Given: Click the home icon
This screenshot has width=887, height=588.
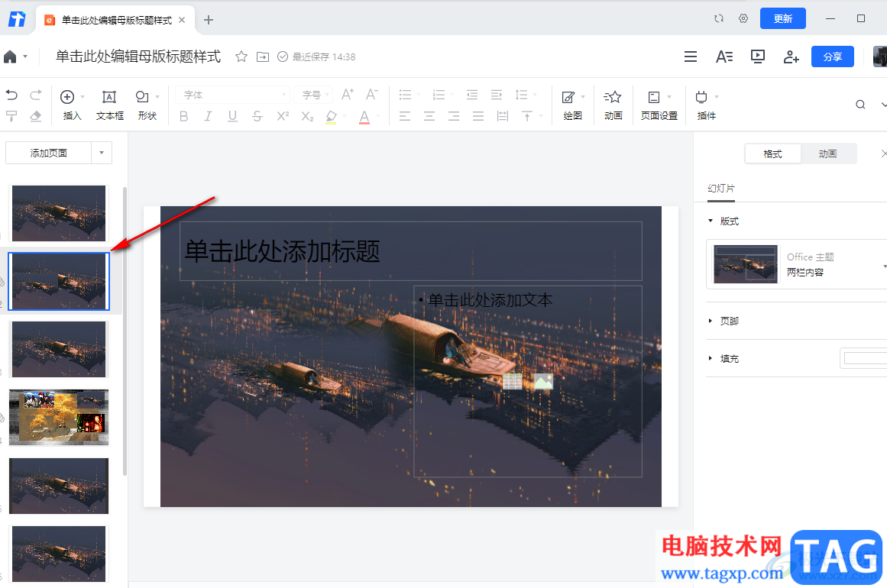Looking at the screenshot, I should click(x=10, y=57).
